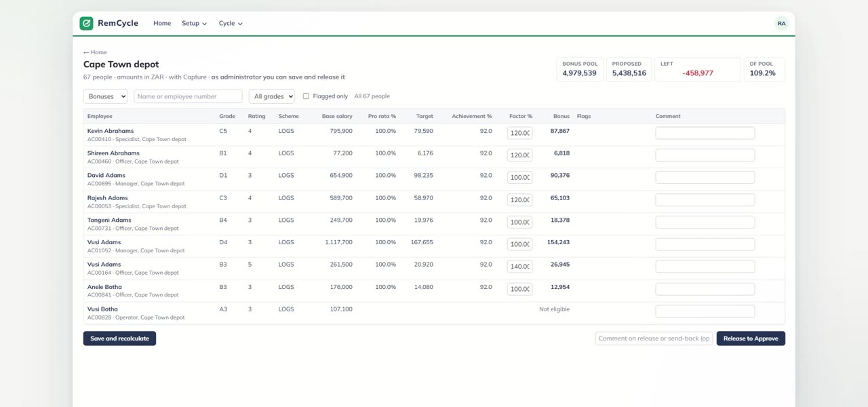Edit David Adams' factor percentage field
This screenshot has width=868, height=407.
click(520, 177)
